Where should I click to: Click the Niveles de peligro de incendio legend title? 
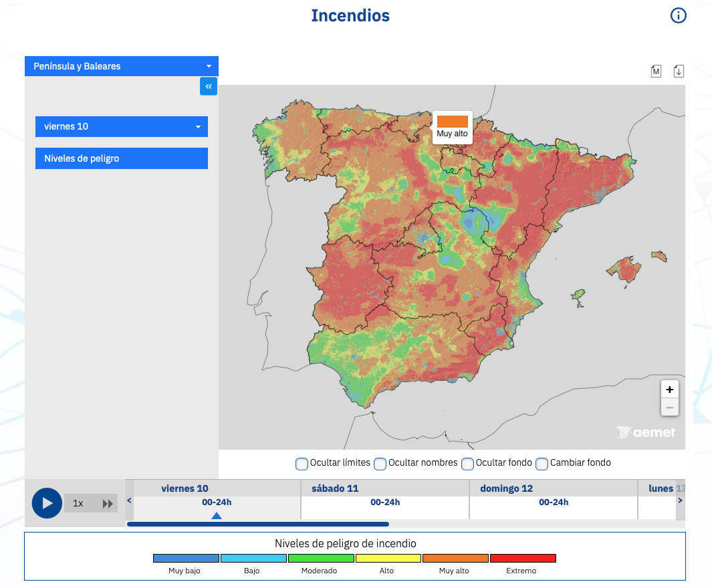345,543
